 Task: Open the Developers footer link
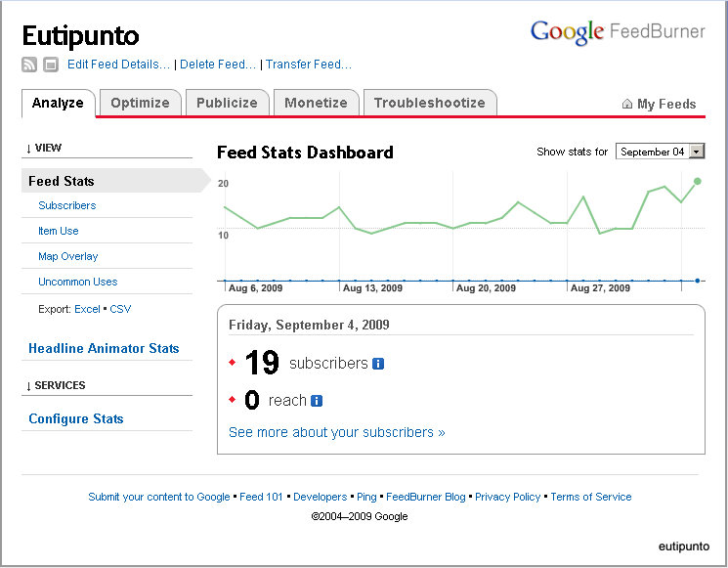click(320, 497)
